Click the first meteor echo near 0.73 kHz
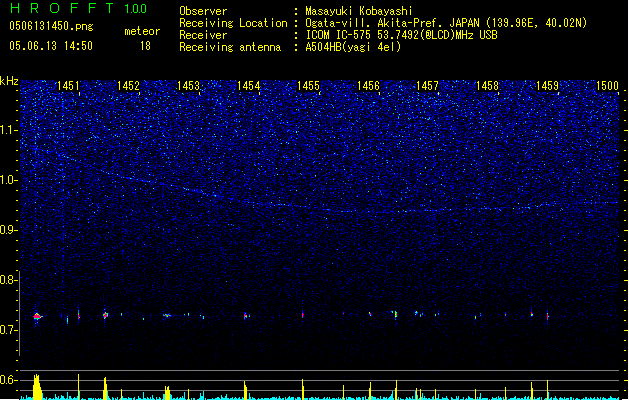 point(37,316)
